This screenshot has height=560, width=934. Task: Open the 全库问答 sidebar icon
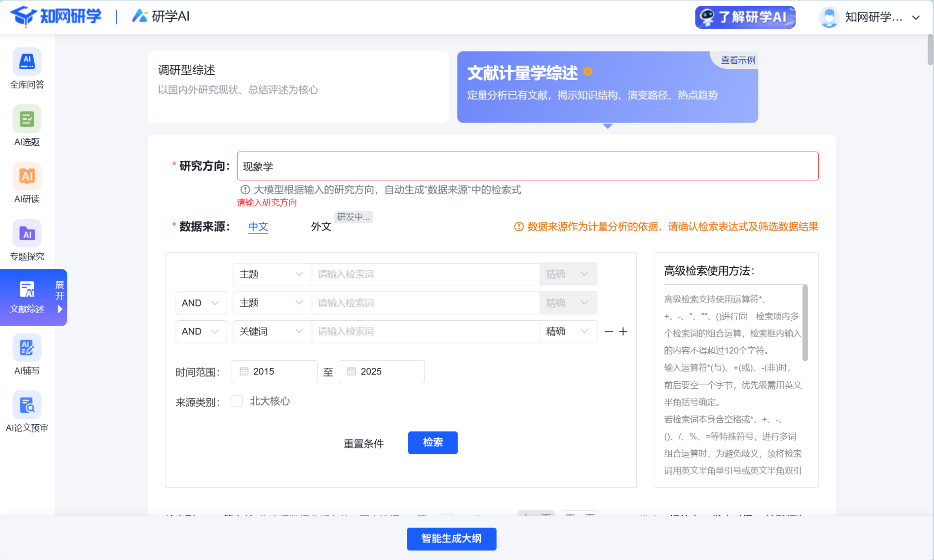coord(27,62)
